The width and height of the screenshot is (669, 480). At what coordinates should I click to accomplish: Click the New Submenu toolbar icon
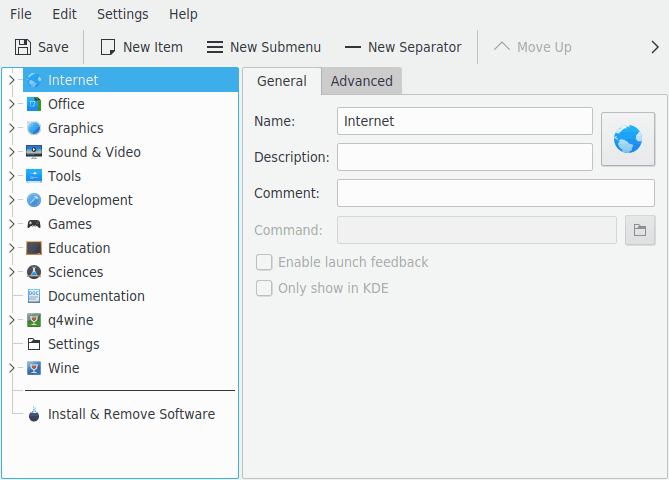pos(215,47)
